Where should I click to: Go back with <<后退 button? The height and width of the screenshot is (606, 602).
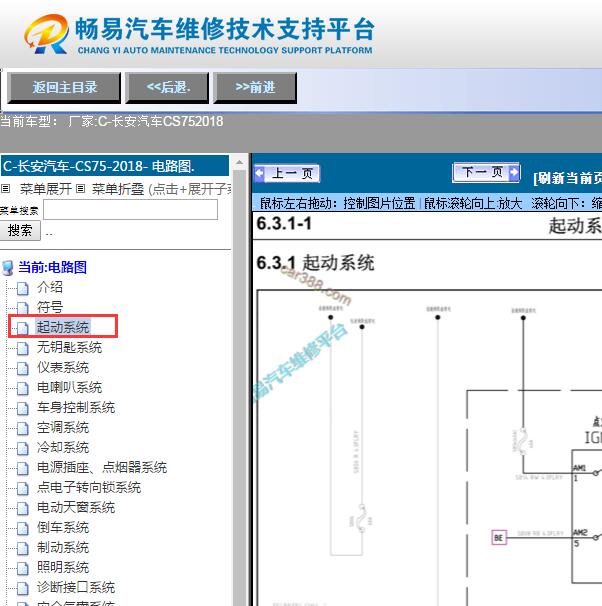(167, 88)
